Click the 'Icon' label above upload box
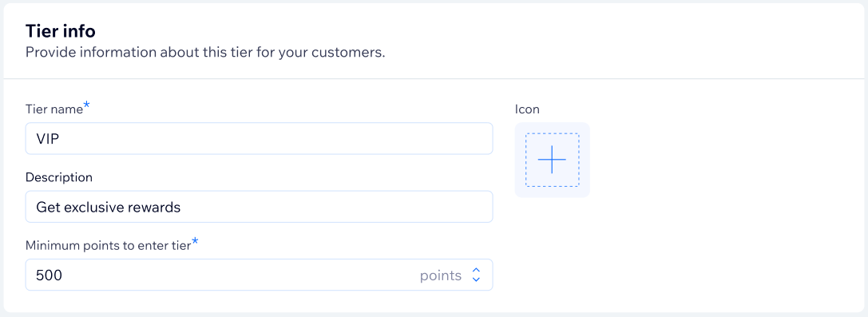 pos(527,109)
